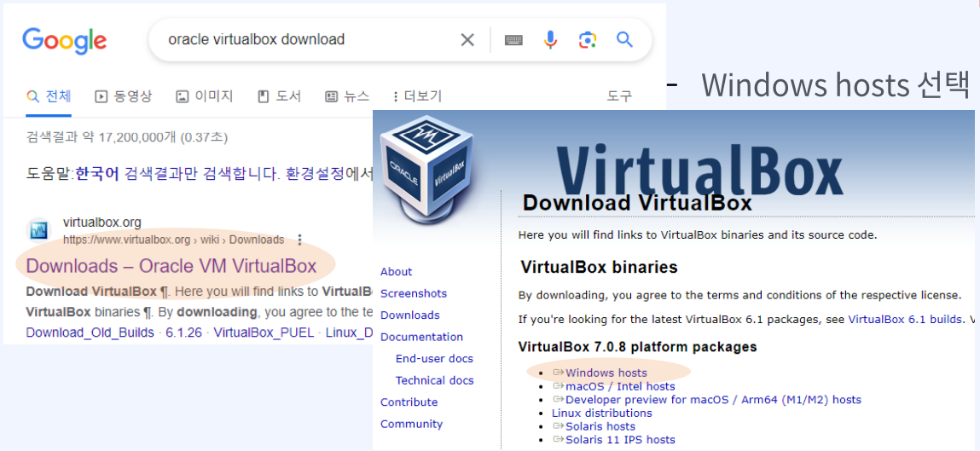The height and width of the screenshot is (451, 980).
Task: Switch to the 뉴스 tab
Action: 347,96
